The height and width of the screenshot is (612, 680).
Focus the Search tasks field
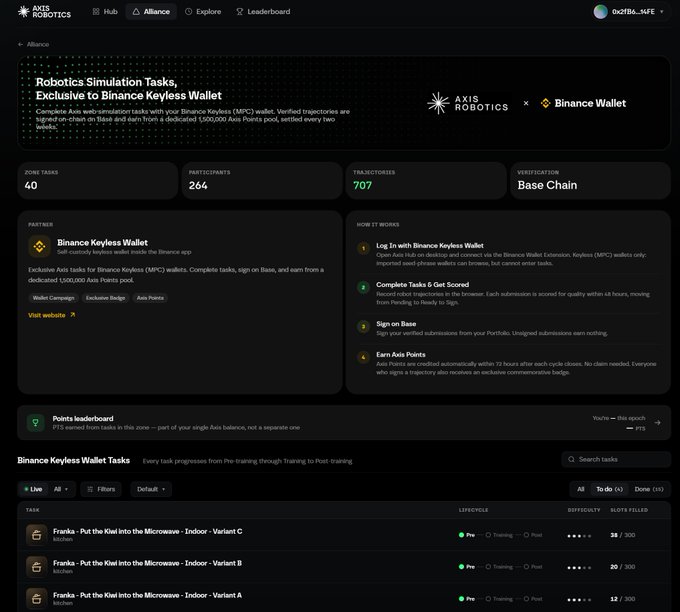pyautogui.click(x=616, y=459)
